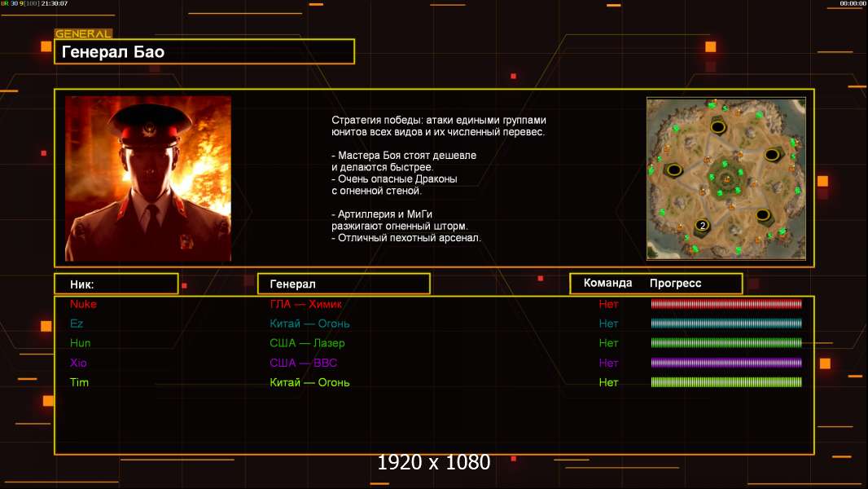The width and height of the screenshot is (868, 489).
Task: Click the "Ник:" column header
Action: click(116, 284)
